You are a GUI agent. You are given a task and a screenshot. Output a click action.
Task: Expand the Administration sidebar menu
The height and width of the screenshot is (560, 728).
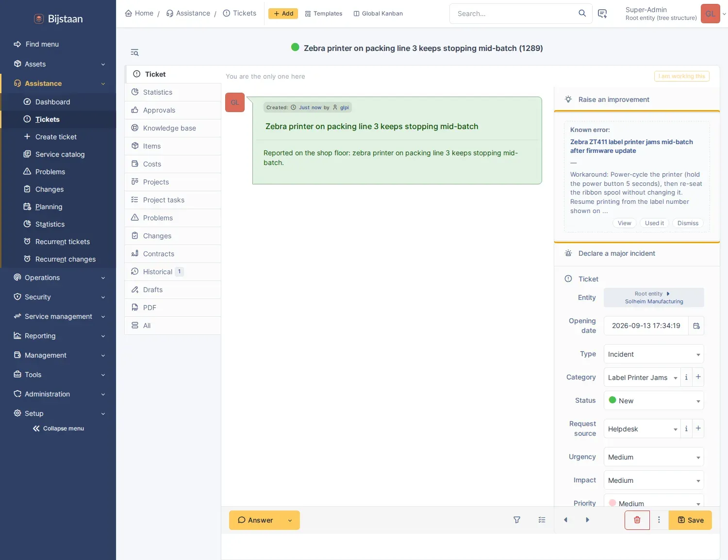58,394
